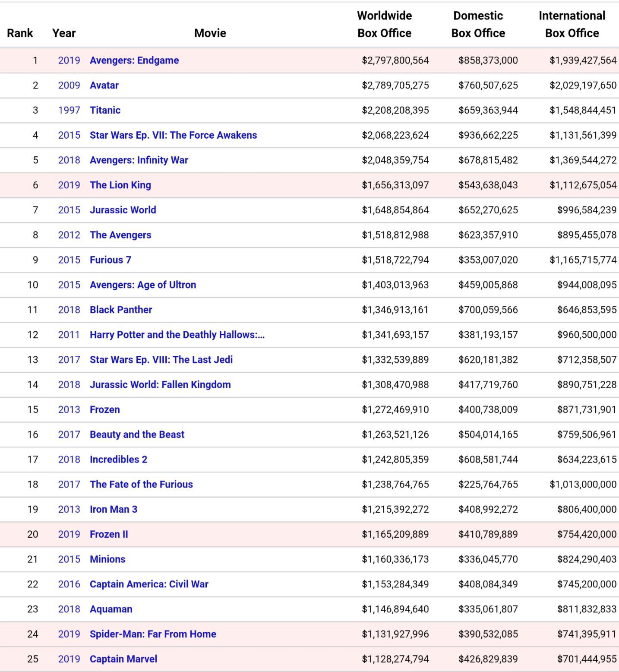Open Star Wars Ep. VII: The Force Awakens
Image resolution: width=619 pixels, height=672 pixels.
tap(173, 135)
